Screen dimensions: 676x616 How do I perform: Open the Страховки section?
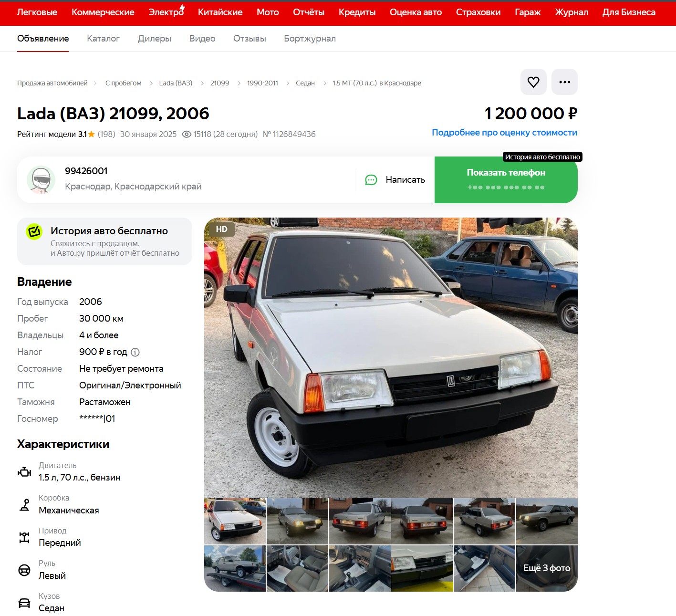tap(478, 12)
